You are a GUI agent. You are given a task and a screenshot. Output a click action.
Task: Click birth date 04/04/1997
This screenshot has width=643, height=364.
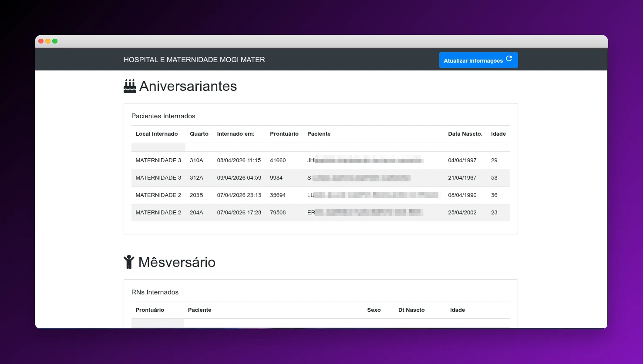462,160
